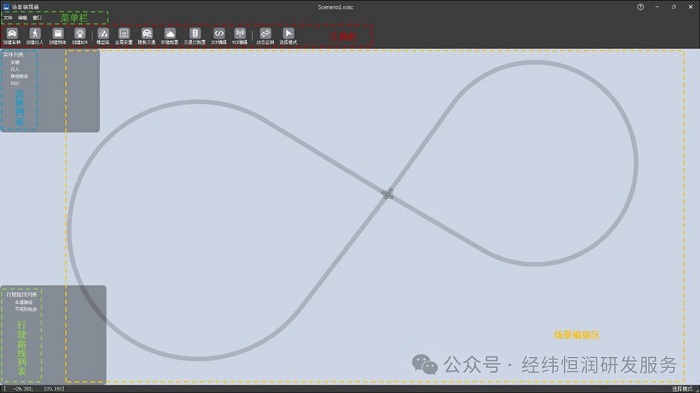Open the 窗口 menu
The width and height of the screenshot is (700, 393).
point(37,18)
